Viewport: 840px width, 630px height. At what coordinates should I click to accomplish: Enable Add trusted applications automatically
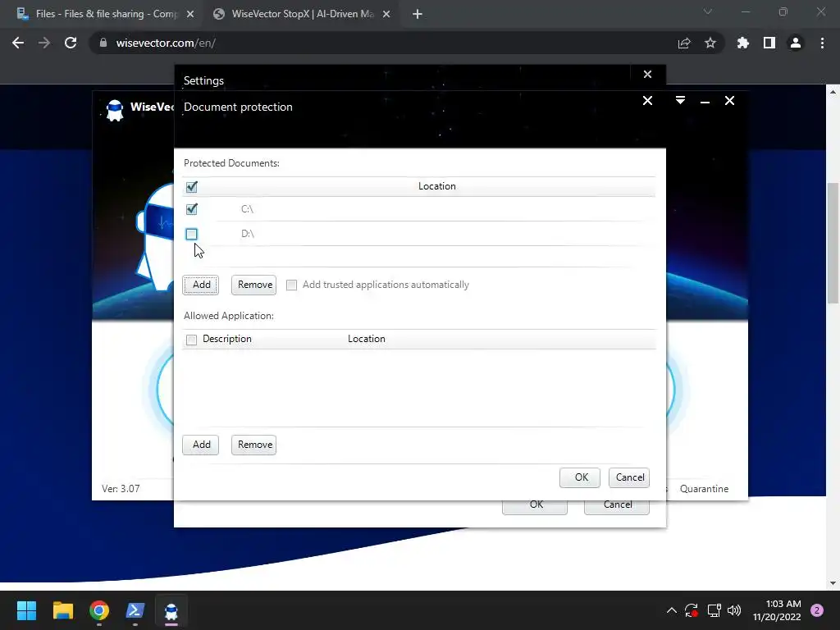coord(291,285)
